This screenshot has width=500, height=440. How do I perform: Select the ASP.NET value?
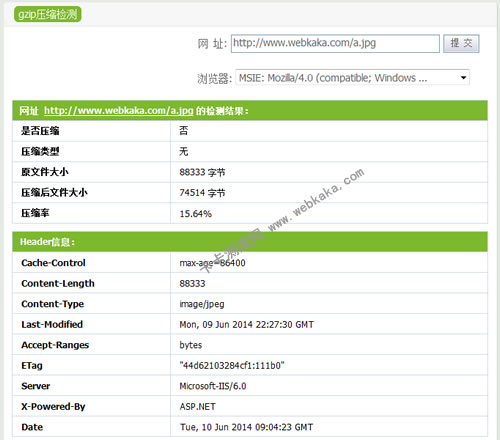[198, 407]
